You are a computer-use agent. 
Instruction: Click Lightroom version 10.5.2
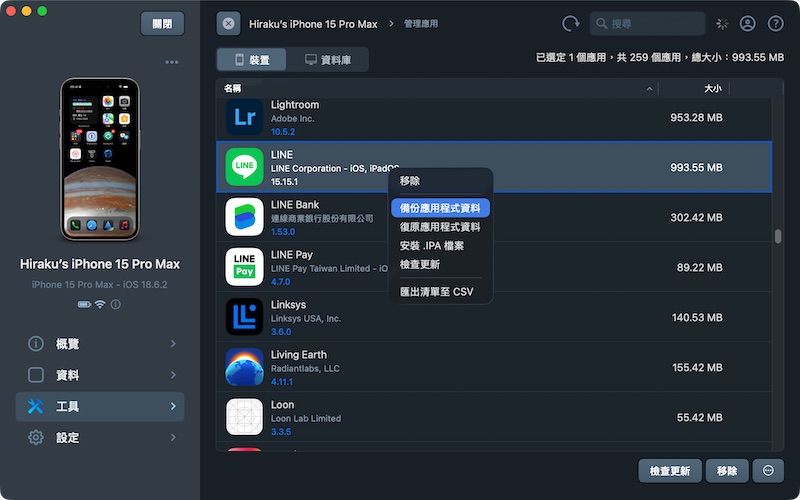283,132
